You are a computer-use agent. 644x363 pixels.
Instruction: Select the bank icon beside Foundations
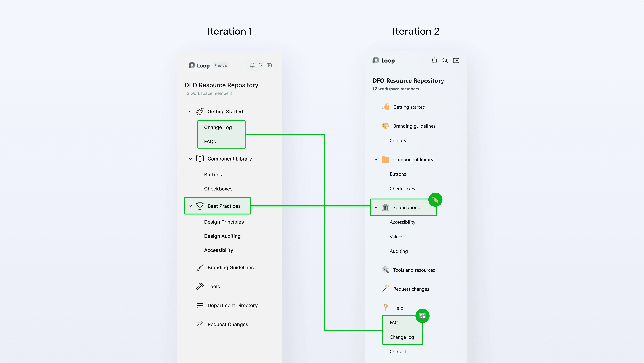coord(386,207)
